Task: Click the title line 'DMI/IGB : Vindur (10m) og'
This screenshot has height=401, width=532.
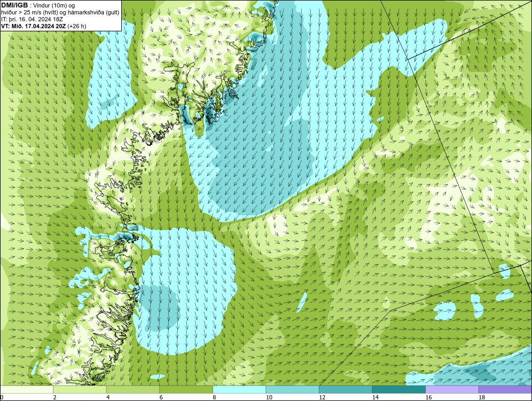Action: (38, 5)
